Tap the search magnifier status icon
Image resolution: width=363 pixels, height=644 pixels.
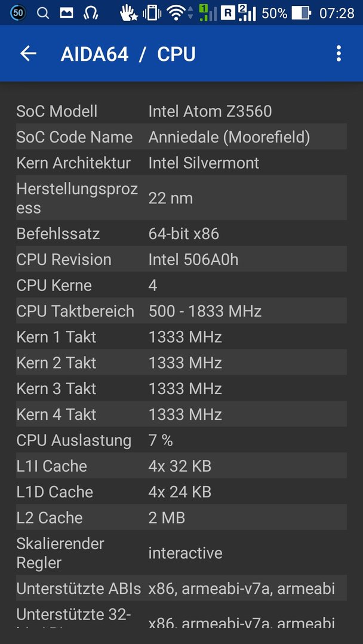(42, 13)
